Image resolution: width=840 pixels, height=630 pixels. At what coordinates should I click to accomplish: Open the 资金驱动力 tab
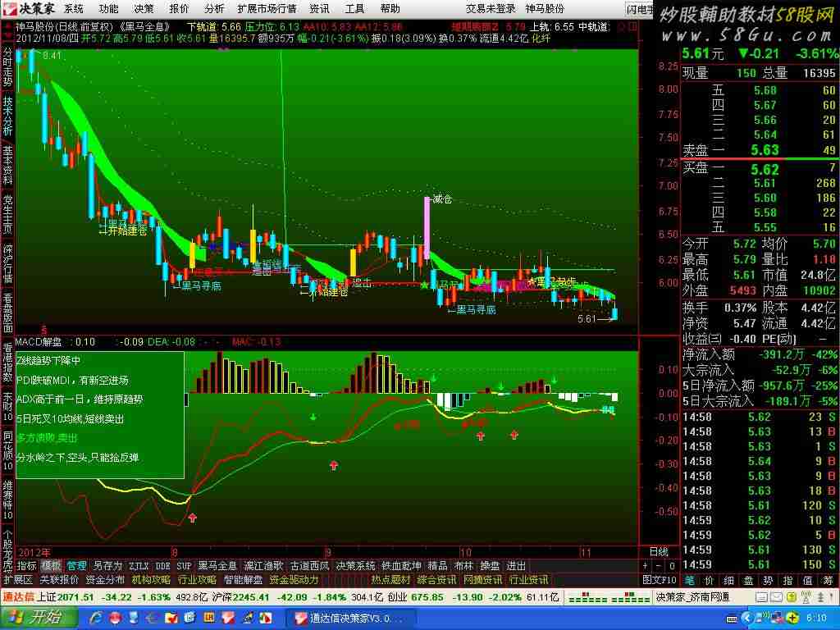[x=294, y=580]
